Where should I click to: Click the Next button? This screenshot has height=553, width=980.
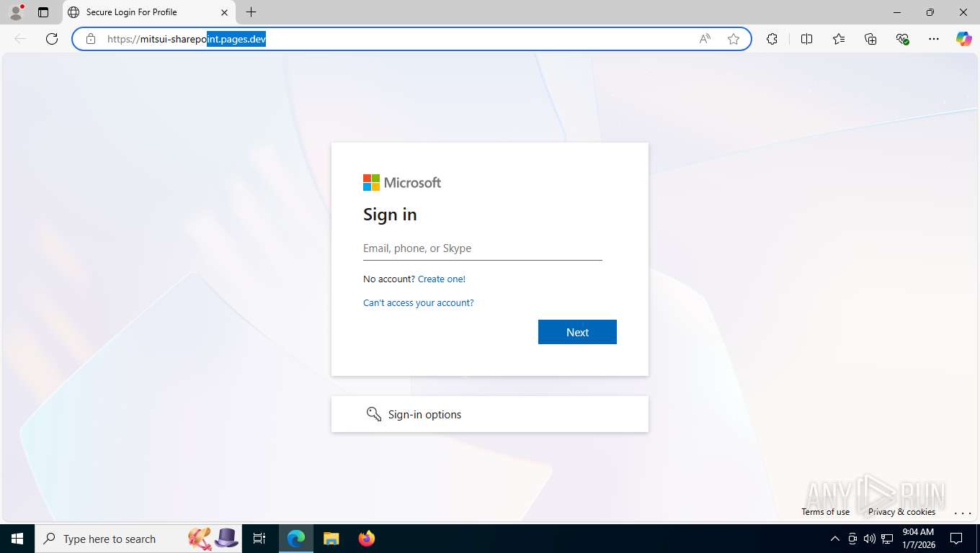[577, 332]
